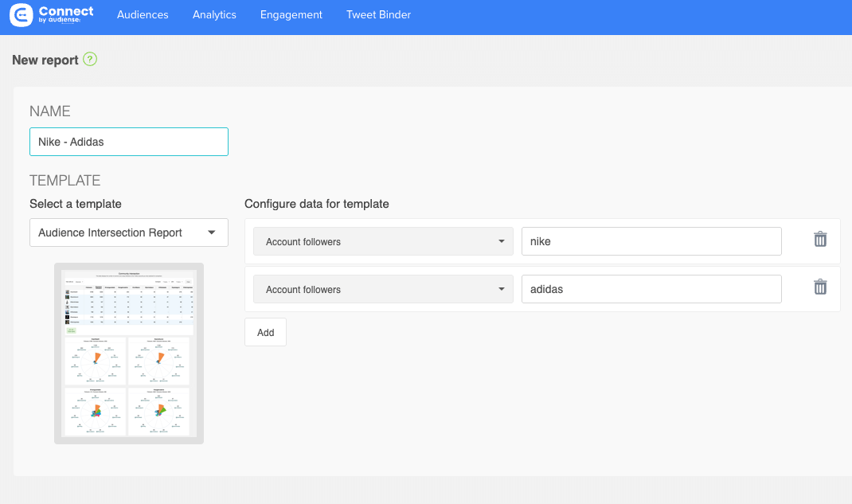Delete the nike data row
The width and height of the screenshot is (852, 504).
click(820, 239)
